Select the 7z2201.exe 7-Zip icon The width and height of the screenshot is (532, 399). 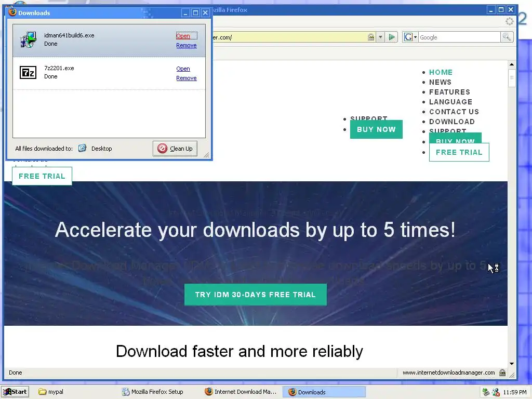28,73
